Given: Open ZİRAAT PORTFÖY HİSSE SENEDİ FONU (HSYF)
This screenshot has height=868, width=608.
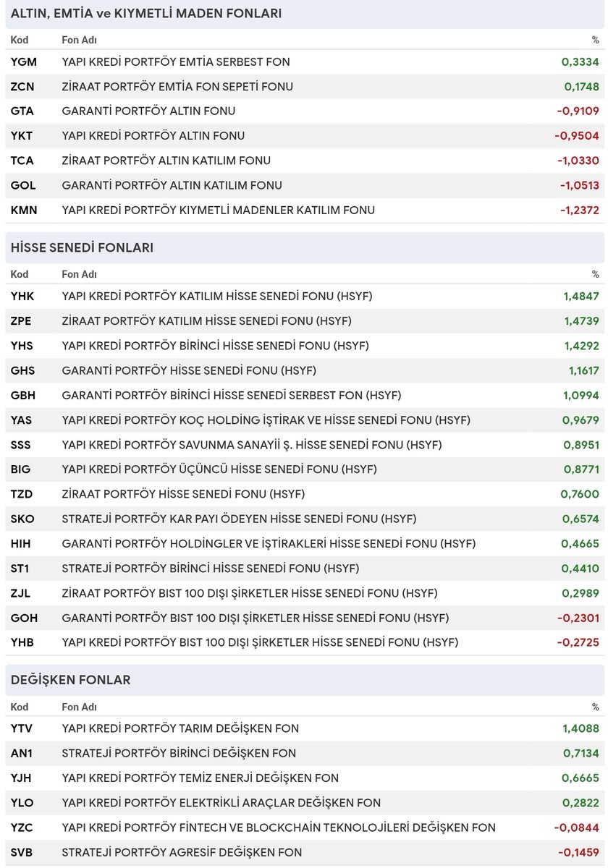Looking at the screenshot, I should [184, 494].
